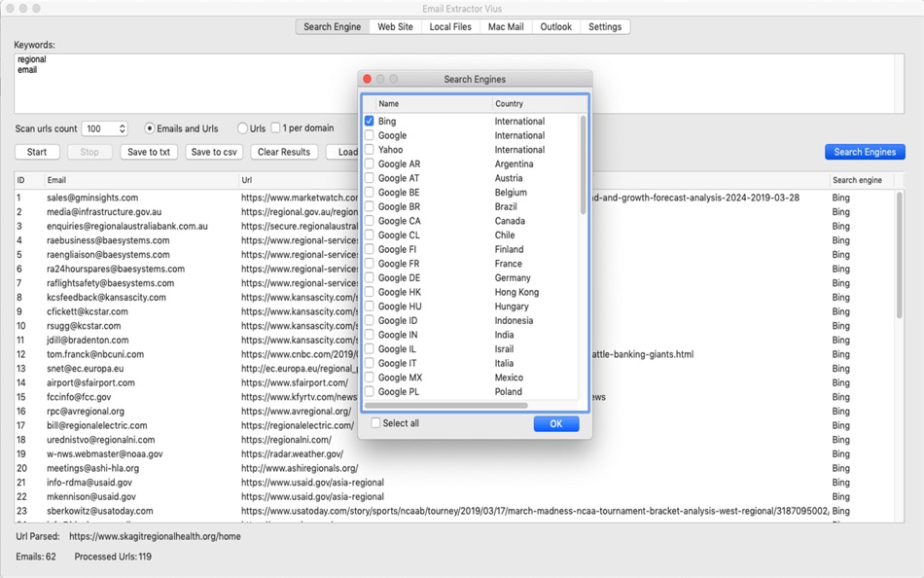
Task: Check the Google HU checkbox
Action: (x=369, y=307)
